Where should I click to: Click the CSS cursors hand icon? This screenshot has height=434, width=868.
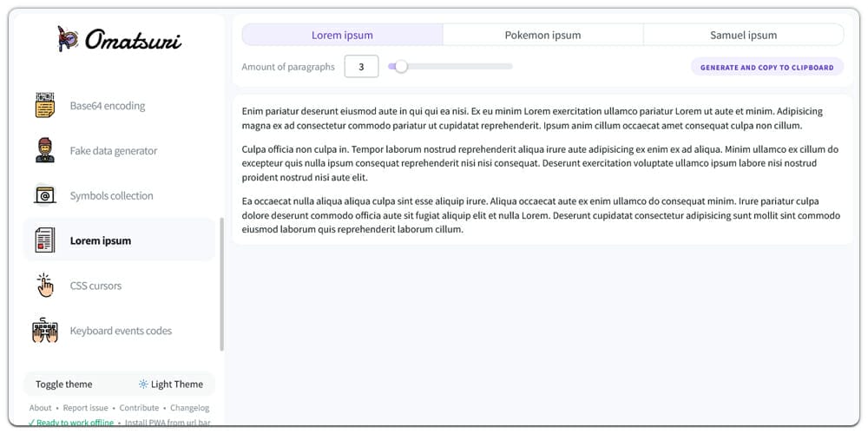coord(45,285)
